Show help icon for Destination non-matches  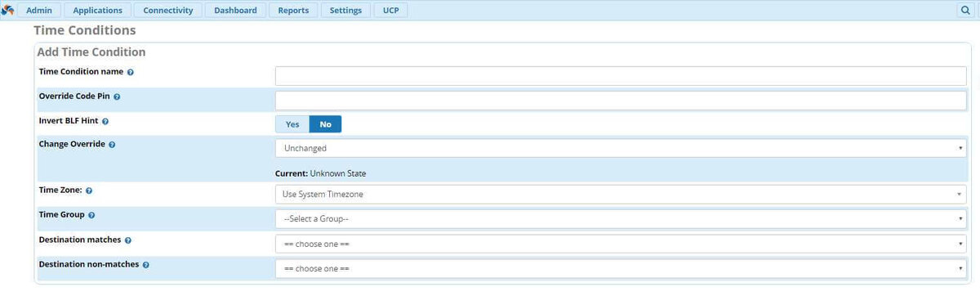pyautogui.click(x=146, y=265)
